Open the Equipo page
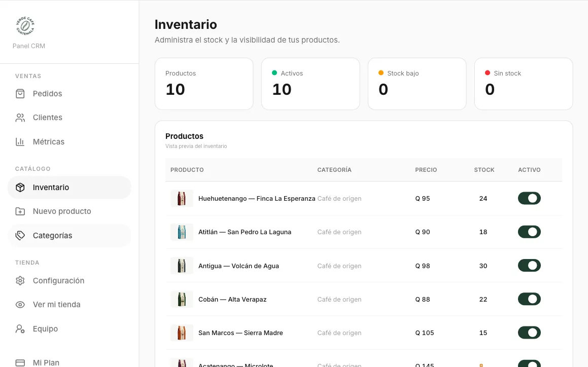This screenshot has width=588, height=367. point(70,329)
